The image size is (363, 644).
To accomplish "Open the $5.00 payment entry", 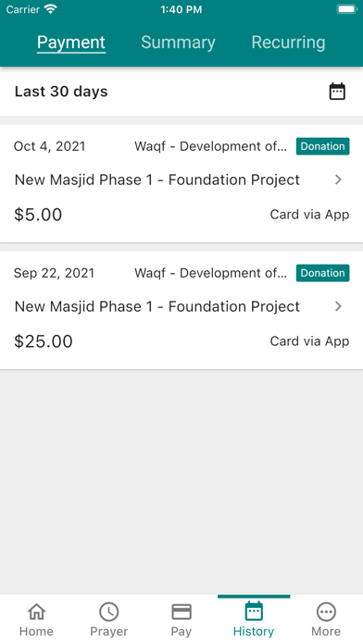I will tap(181, 183).
